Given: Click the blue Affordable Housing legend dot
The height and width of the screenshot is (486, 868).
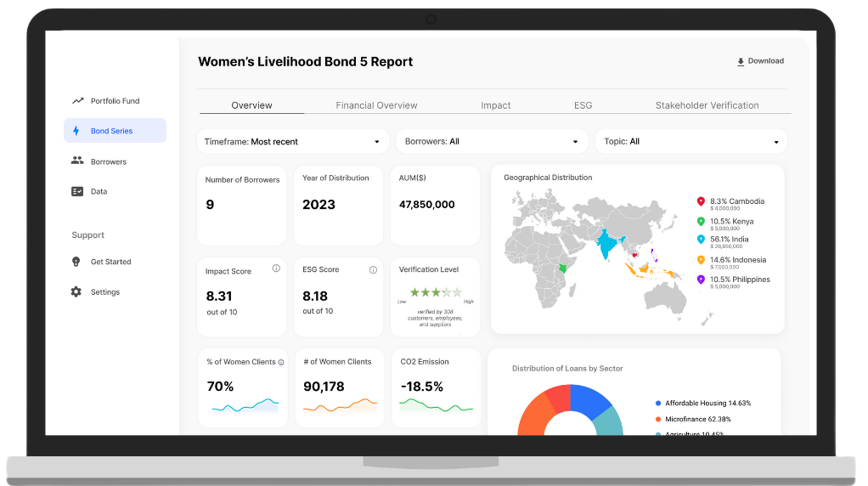Looking at the screenshot, I should click(x=658, y=403).
